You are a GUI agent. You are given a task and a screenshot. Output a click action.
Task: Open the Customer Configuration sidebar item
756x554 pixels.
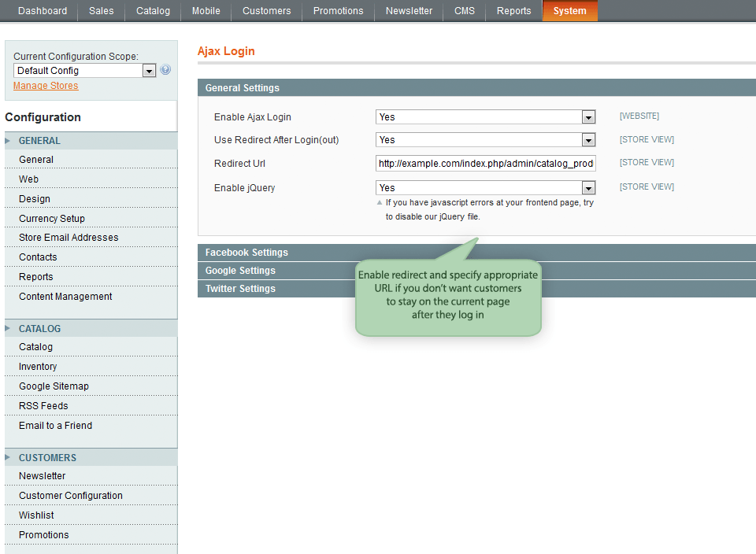(x=71, y=496)
